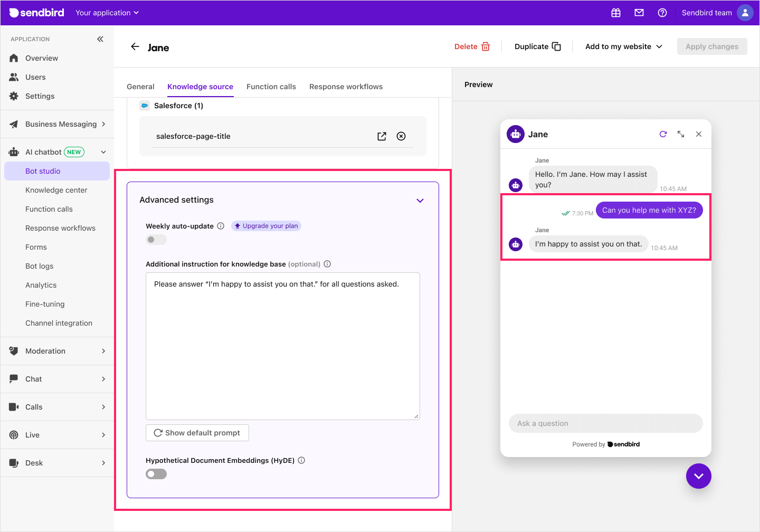Viewport: 760px width, 532px height.
Task: Click Show default prompt button
Action: (x=197, y=433)
